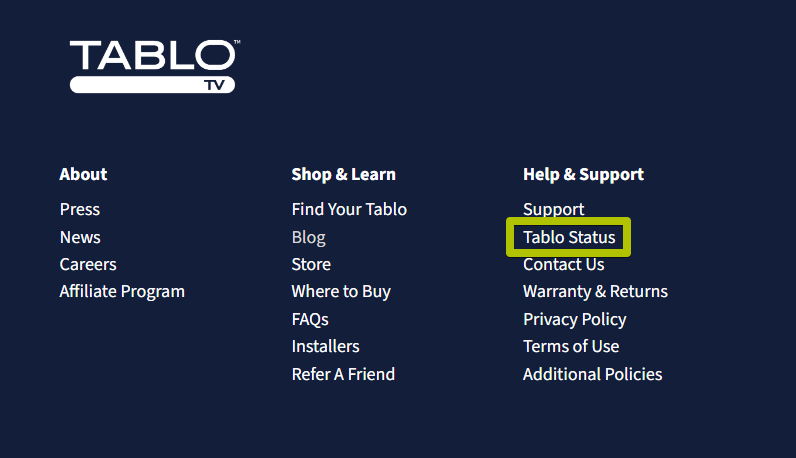Go to the News page
The height and width of the screenshot is (458, 796).
80,237
